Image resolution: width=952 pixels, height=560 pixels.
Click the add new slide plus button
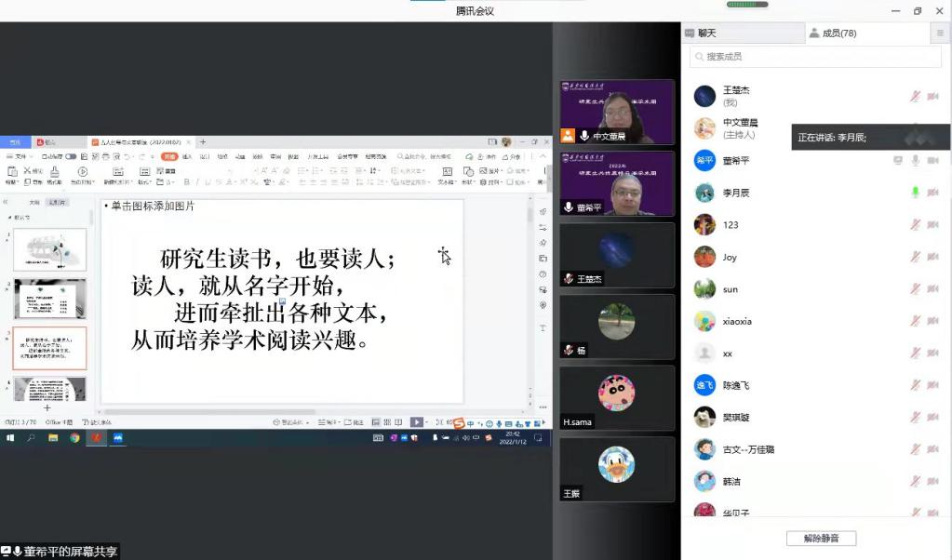pos(47,407)
